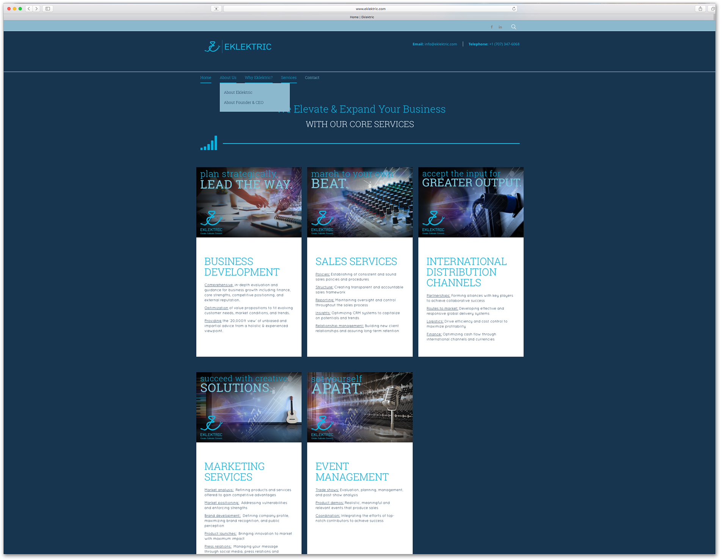Select About Eklektric submenu item
The height and width of the screenshot is (560, 728).
pyautogui.click(x=238, y=93)
